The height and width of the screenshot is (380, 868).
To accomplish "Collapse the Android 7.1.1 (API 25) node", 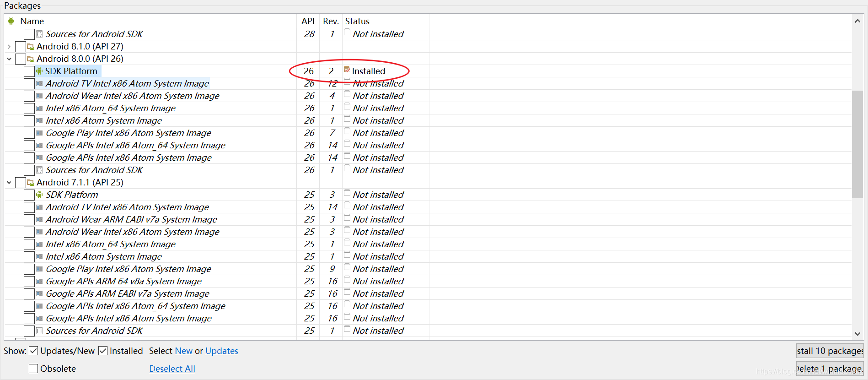I will (9, 182).
